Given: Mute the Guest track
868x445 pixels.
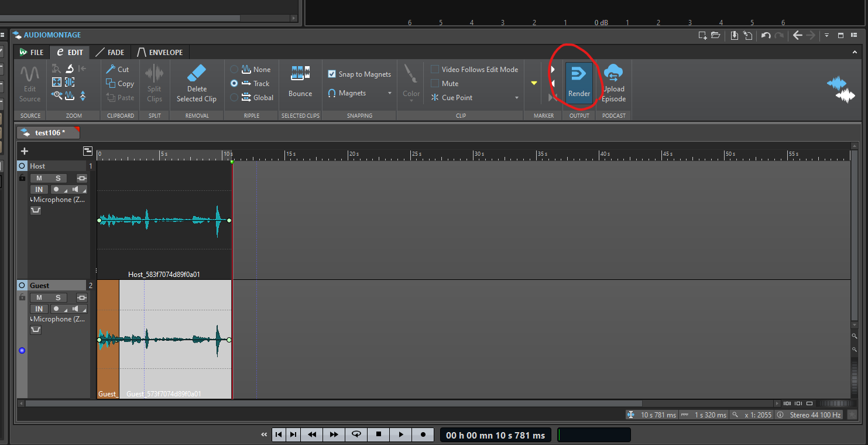Looking at the screenshot, I should coord(39,297).
